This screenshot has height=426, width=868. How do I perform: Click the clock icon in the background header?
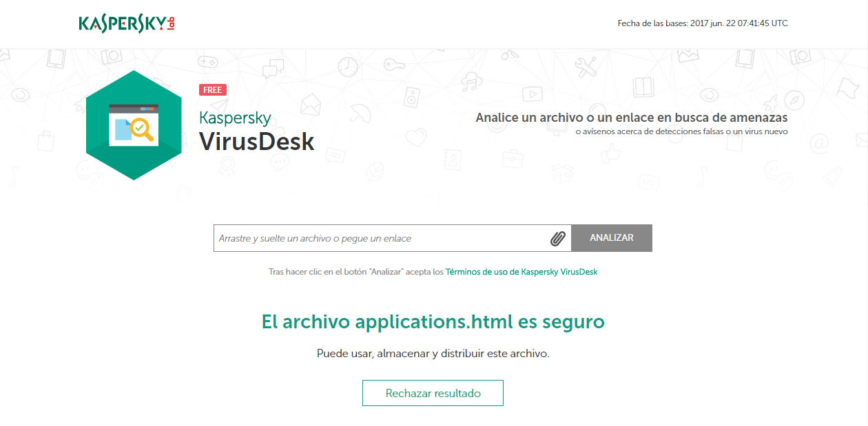pyautogui.click(x=347, y=66)
